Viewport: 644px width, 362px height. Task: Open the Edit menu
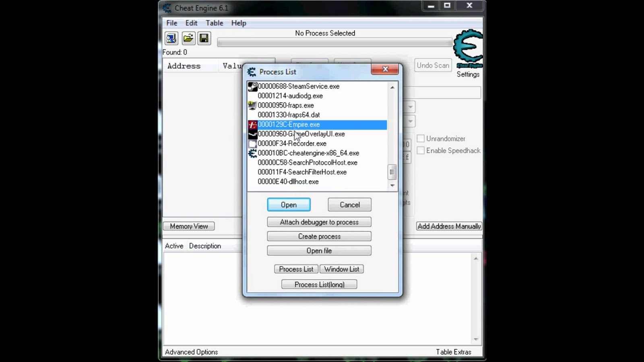click(x=191, y=23)
